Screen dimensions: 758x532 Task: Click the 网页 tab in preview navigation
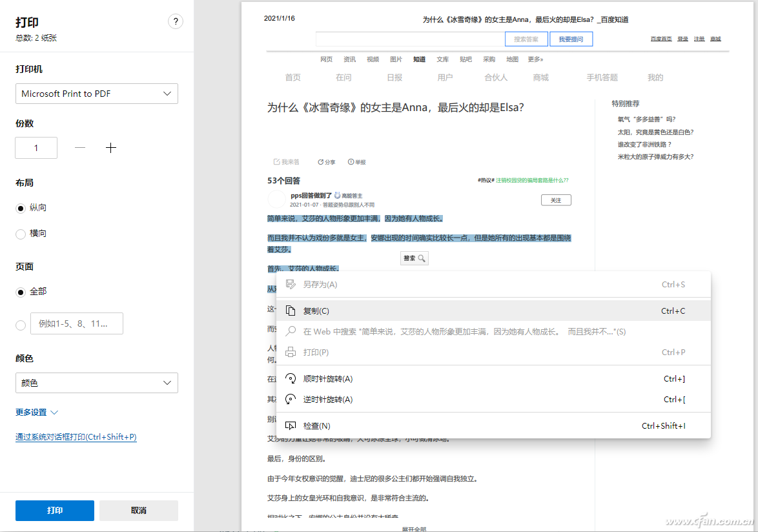326,59
